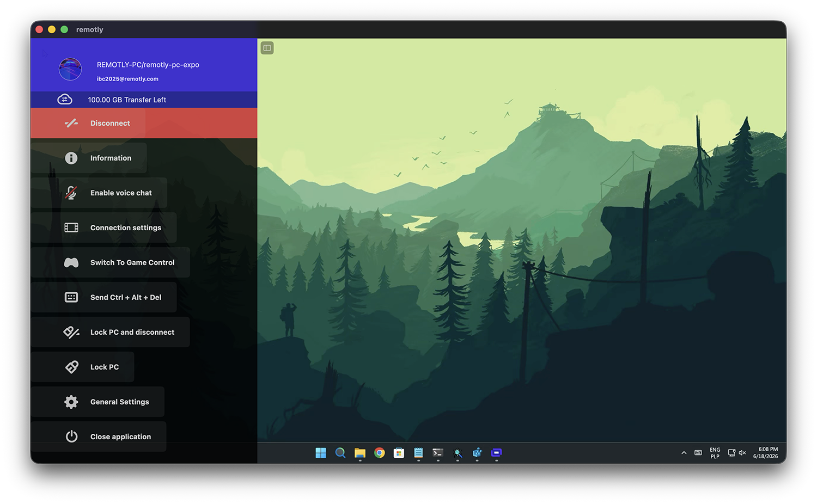
Task: Open Notepad on remote taskbar
Action: pos(418,453)
